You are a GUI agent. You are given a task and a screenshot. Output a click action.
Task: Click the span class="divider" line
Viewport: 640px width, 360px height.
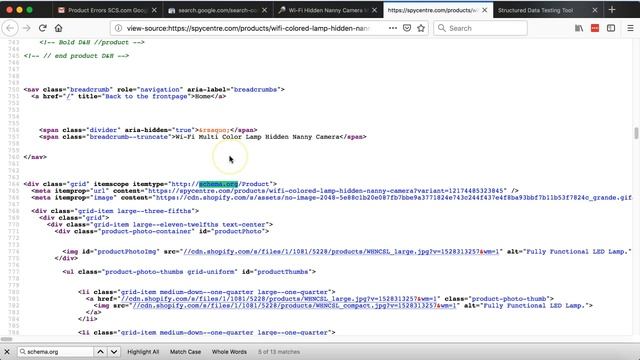[148, 130]
